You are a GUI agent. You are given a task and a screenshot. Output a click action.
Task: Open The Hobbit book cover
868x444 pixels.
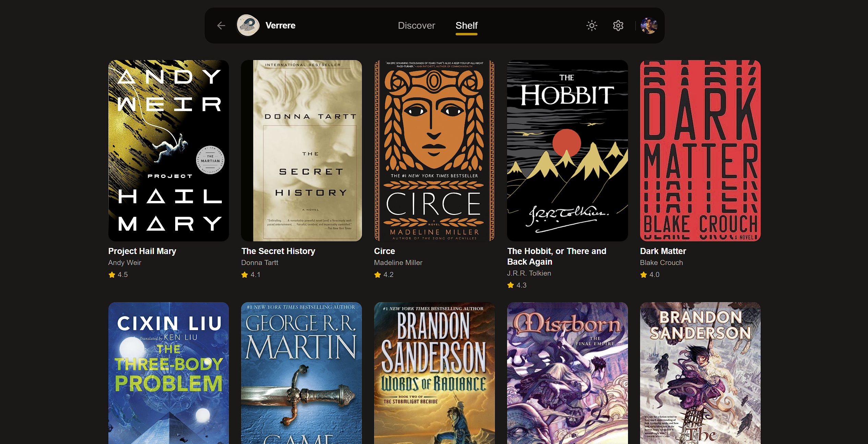click(x=567, y=151)
